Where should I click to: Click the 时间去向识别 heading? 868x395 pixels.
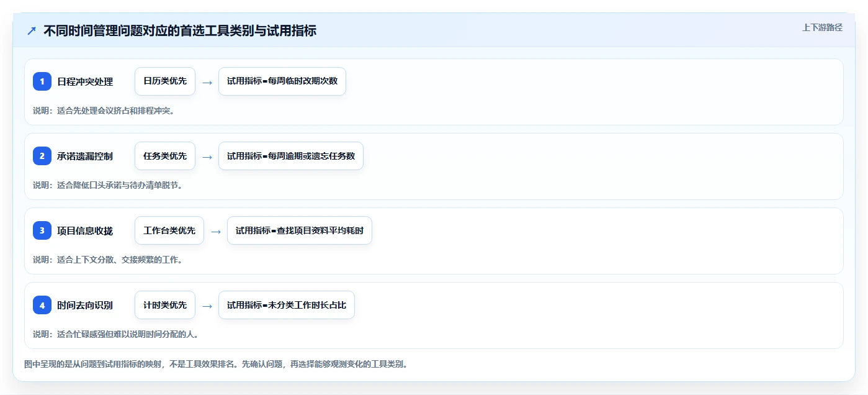point(85,305)
